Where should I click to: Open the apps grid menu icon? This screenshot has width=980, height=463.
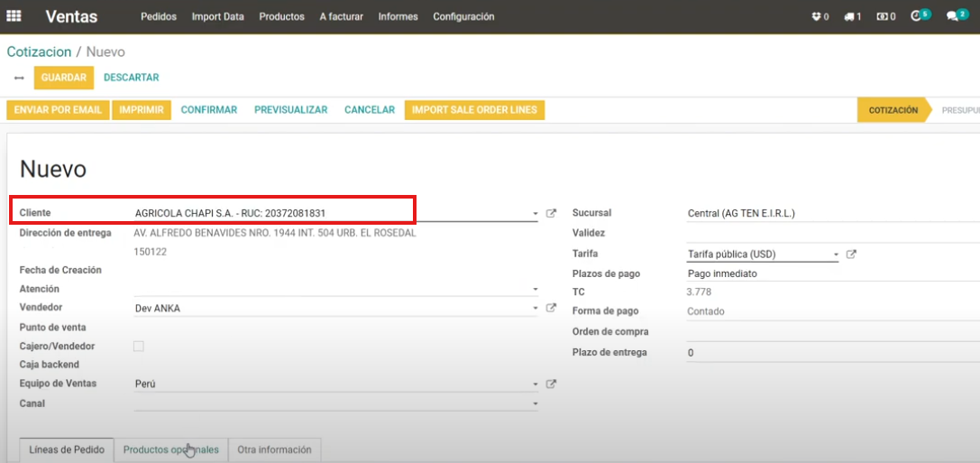point(14,16)
